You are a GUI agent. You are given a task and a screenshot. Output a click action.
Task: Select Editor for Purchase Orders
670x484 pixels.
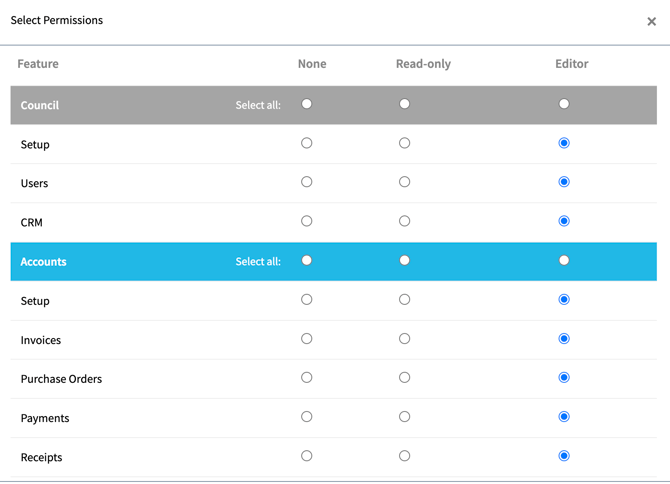coord(564,378)
